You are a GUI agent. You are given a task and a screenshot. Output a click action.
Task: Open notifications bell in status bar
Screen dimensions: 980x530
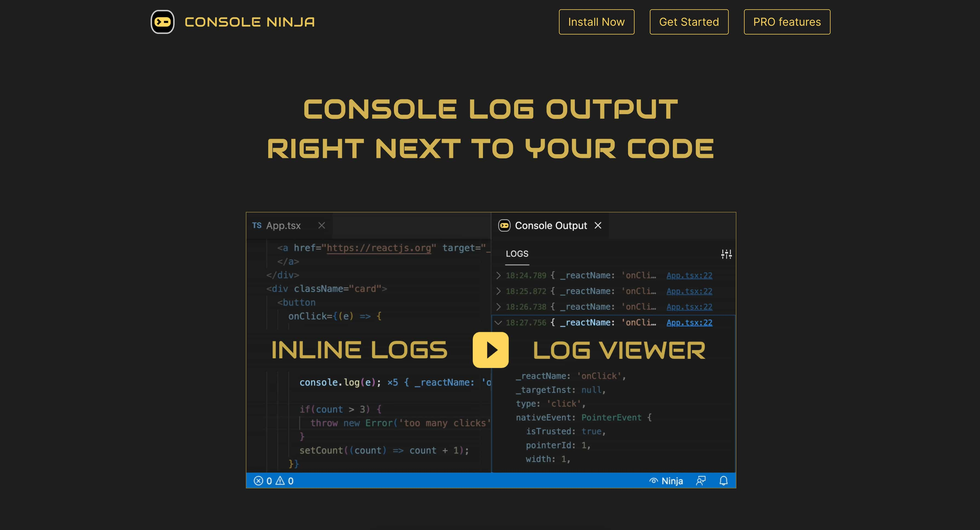(x=723, y=481)
